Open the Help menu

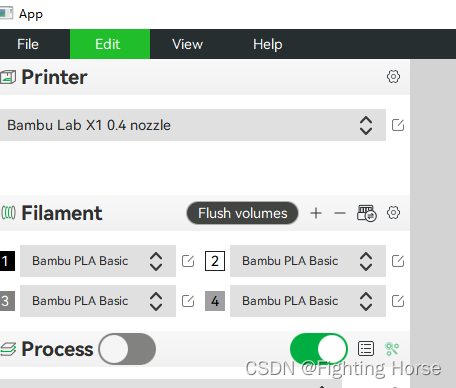[x=268, y=44]
